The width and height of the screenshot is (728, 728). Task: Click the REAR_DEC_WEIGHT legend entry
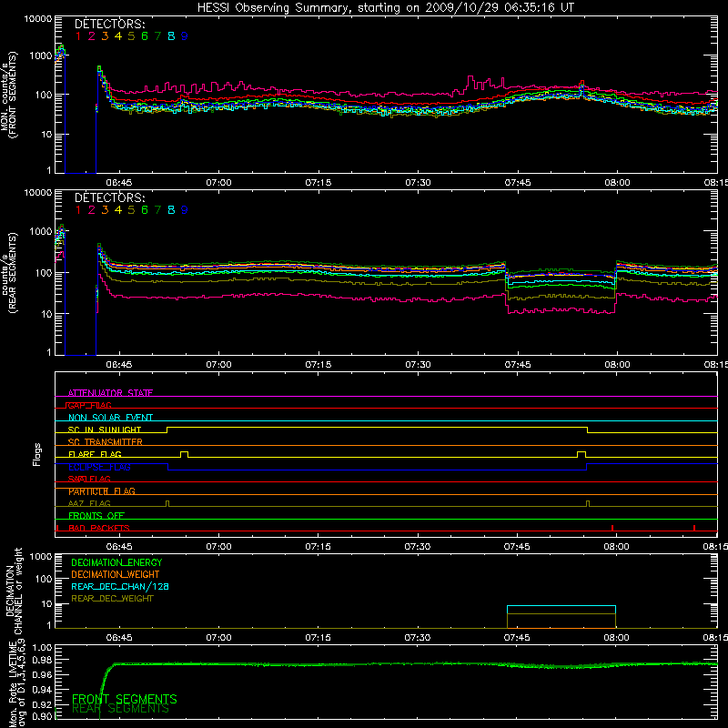(112, 599)
